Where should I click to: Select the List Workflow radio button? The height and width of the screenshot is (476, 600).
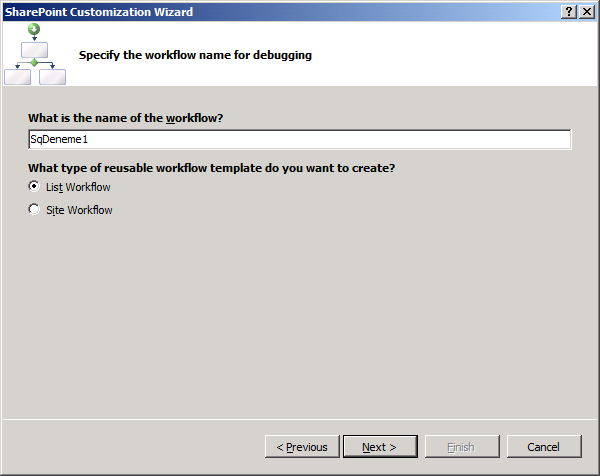coord(35,186)
